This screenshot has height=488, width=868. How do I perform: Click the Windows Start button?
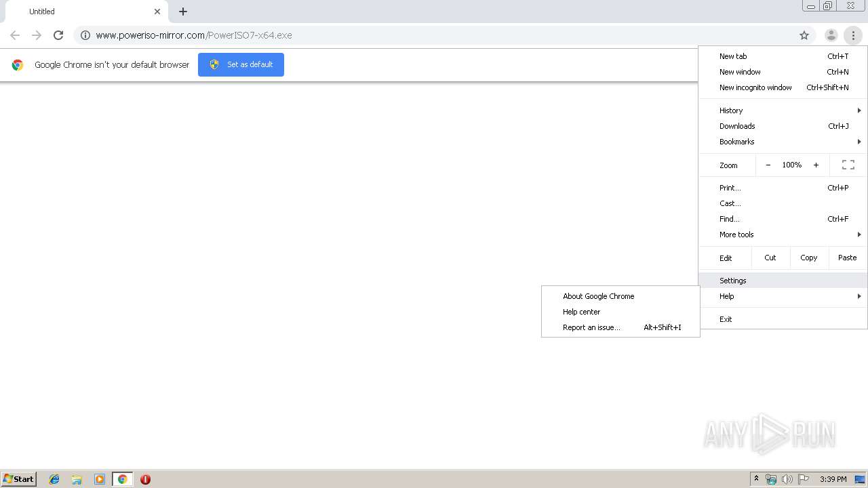[19, 479]
